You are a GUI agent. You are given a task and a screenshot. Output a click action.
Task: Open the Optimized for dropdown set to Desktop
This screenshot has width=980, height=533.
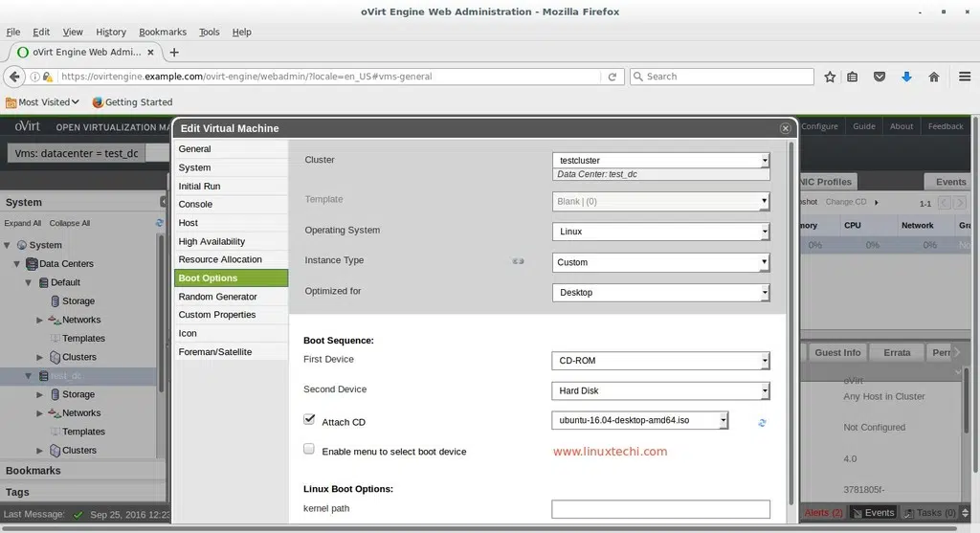(x=660, y=293)
